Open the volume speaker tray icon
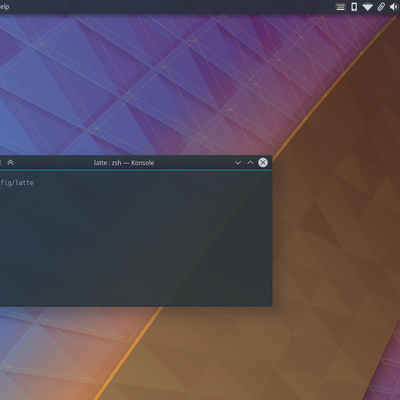The width and height of the screenshot is (400, 400). 394,7
